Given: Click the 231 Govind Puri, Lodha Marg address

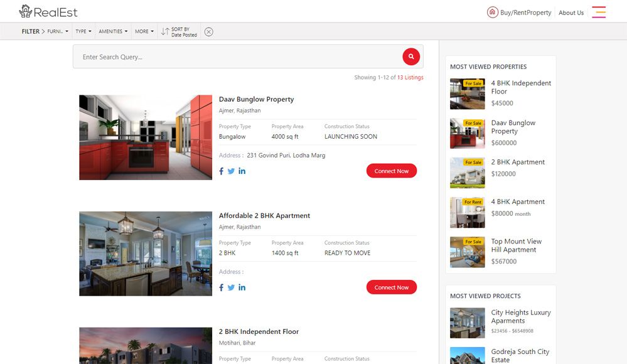Looking at the screenshot, I should pyautogui.click(x=286, y=155).
